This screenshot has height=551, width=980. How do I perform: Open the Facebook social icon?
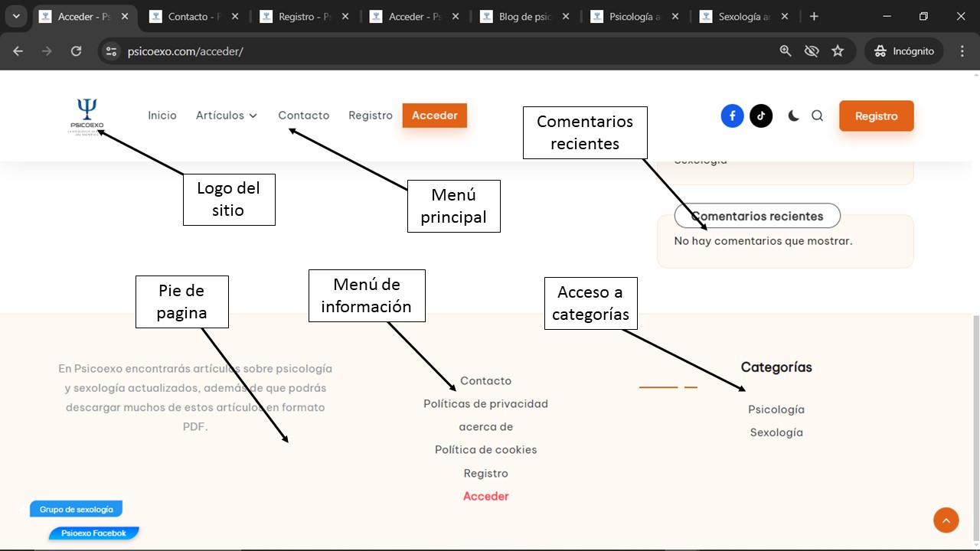click(732, 116)
